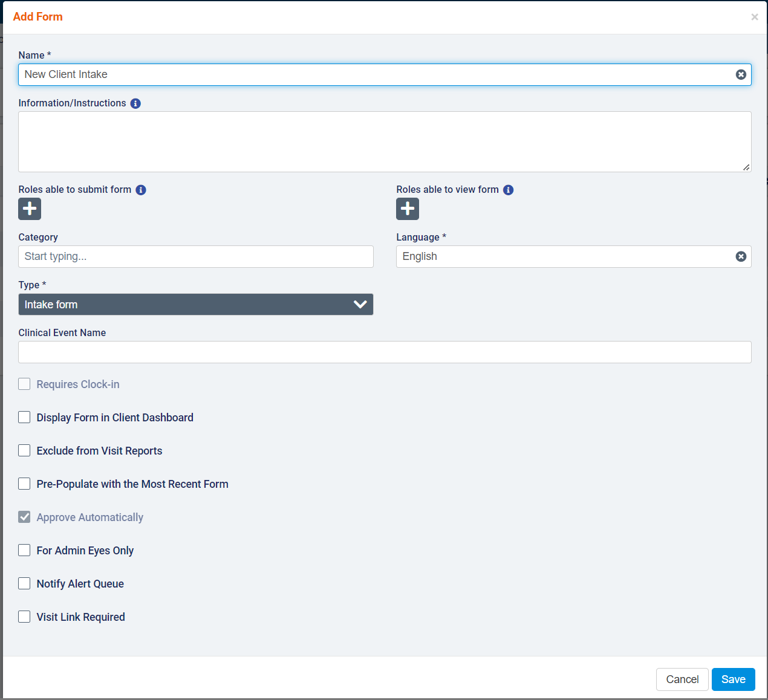The height and width of the screenshot is (700, 768).
Task: Check Notify Alert Queue option
Action: 24,583
